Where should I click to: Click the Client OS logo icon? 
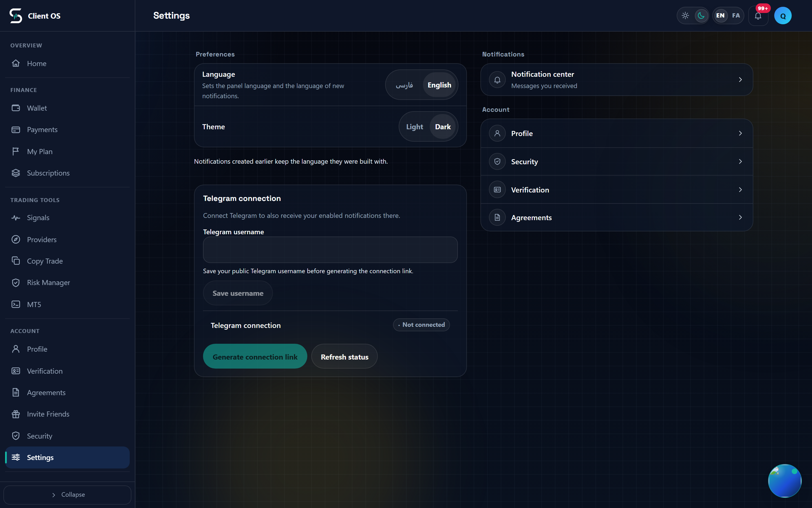click(x=16, y=16)
